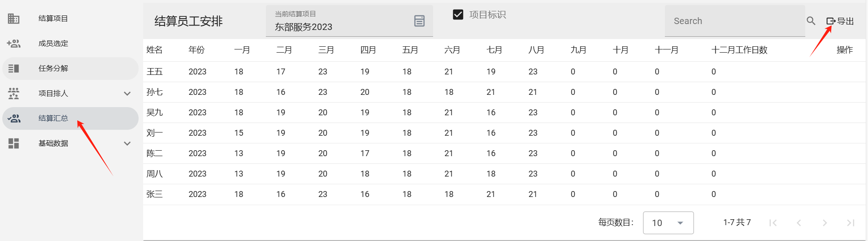Open the 任务分解 menu item
This screenshot has width=868, height=241.
click(53, 69)
